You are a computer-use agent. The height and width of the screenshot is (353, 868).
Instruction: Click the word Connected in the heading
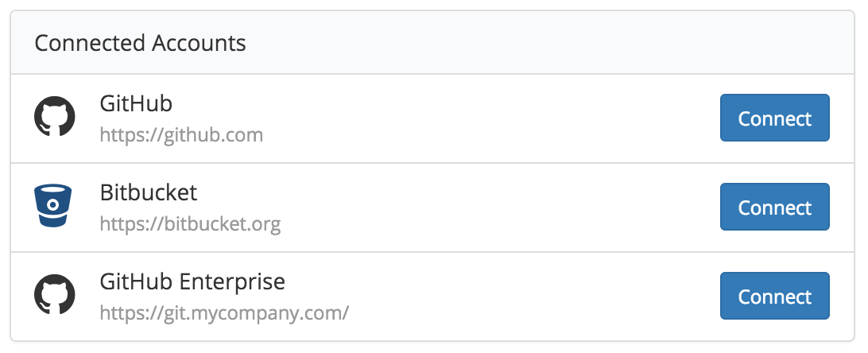click(90, 43)
